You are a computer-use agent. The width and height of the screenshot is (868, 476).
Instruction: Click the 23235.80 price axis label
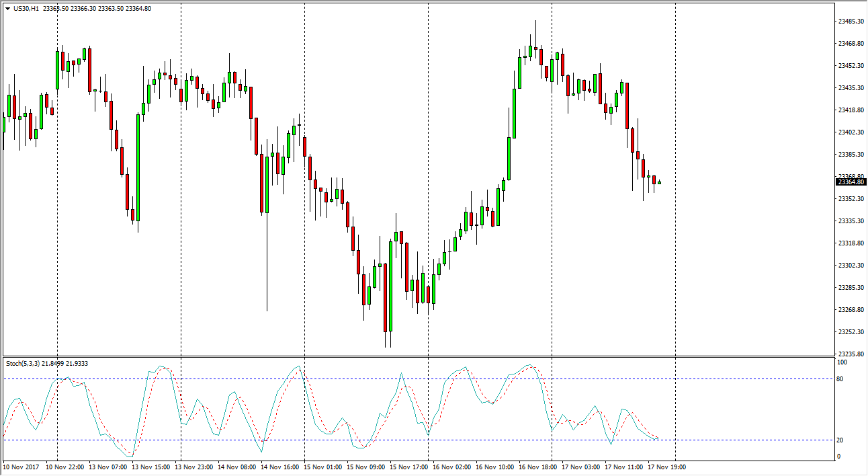pos(851,354)
